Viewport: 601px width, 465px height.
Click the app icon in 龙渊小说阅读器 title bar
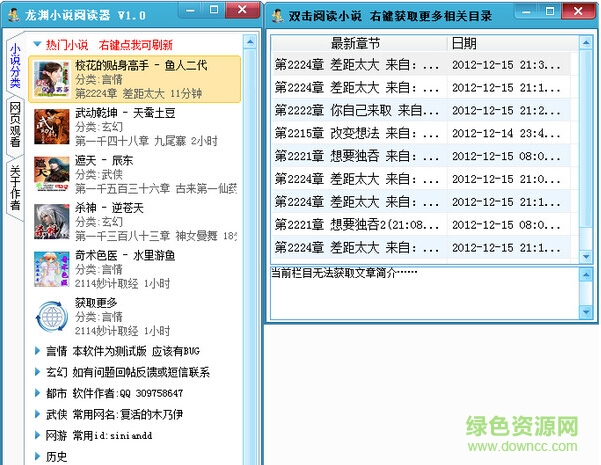[14, 15]
